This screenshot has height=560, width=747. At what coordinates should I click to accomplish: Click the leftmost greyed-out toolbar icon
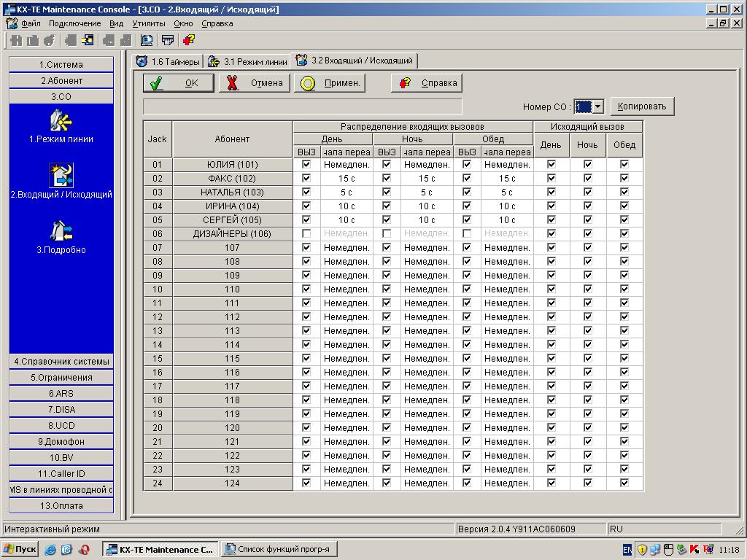16,40
